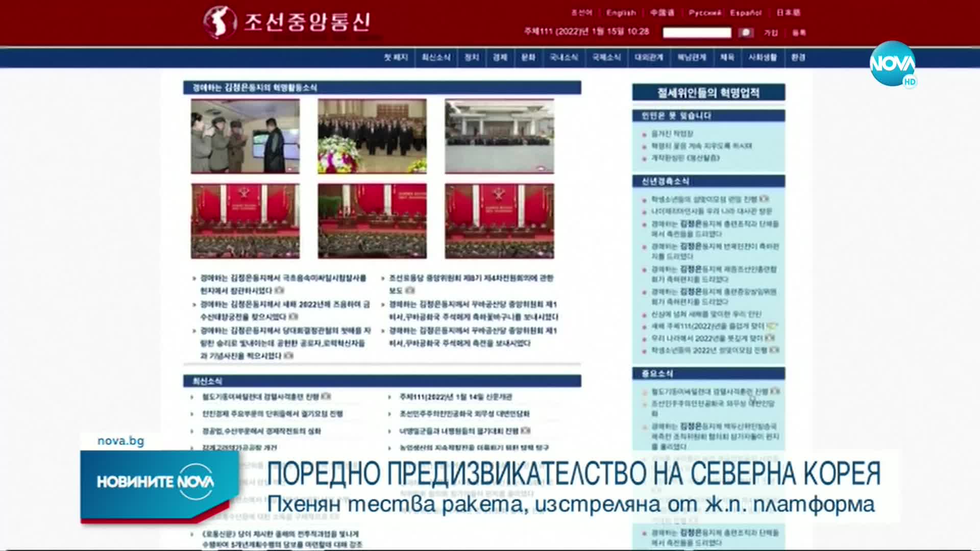Switch site language to English
This screenshot has width=980, height=551.
point(621,13)
